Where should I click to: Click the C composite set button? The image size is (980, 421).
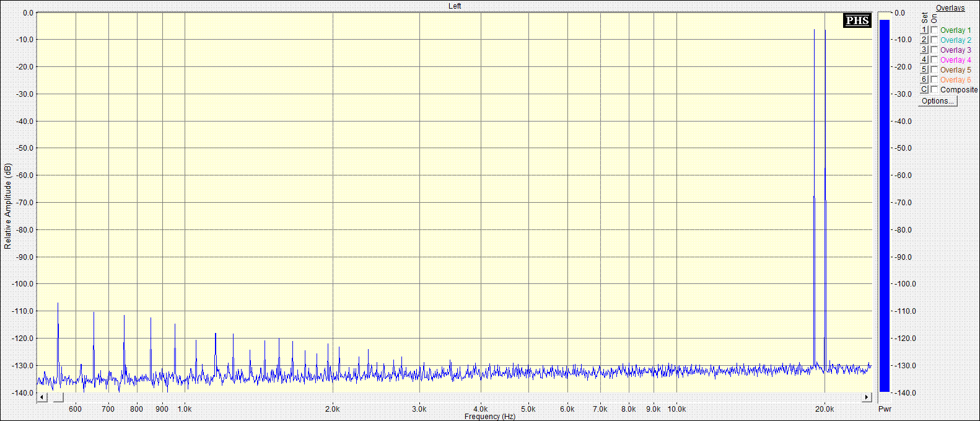[x=924, y=89]
